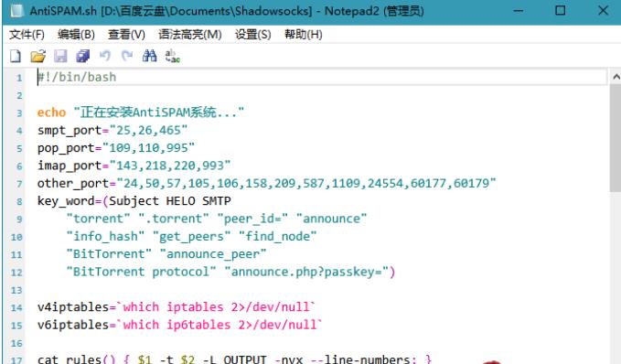Click the string "info_hash" on line 10
This screenshot has height=364, width=621.
(105, 237)
